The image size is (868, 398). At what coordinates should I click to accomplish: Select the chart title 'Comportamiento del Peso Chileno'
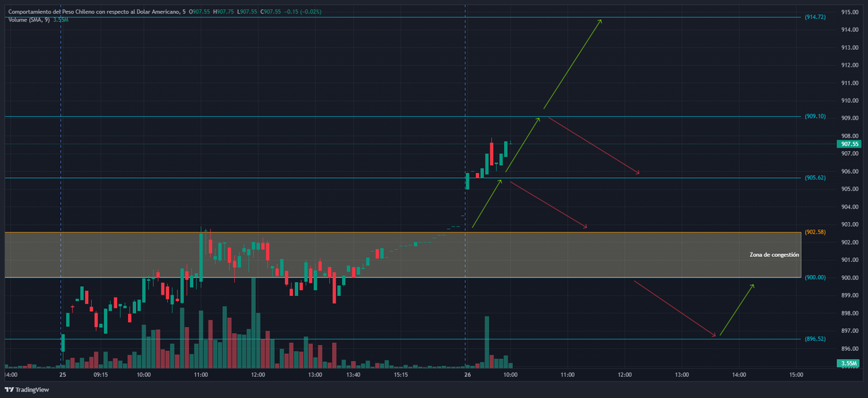point(51,12)
